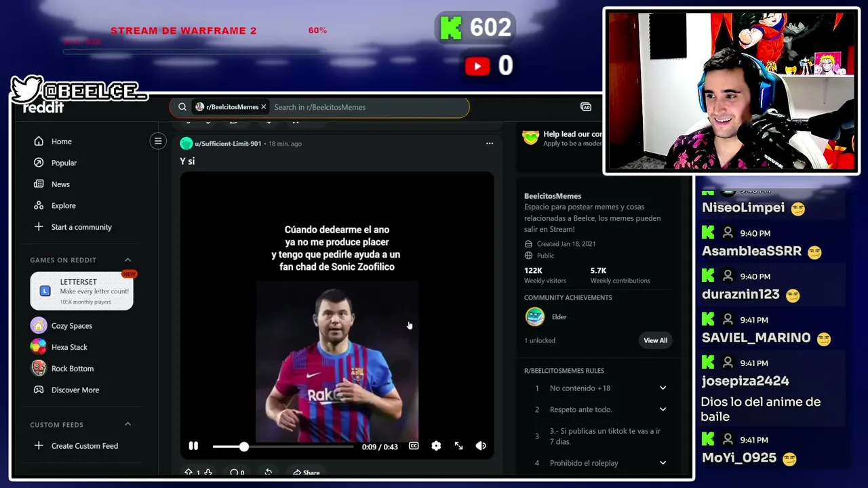Collapse the Custom Feeds section
The width and height of the screenshot is (868, 488).
coord(127,425)
